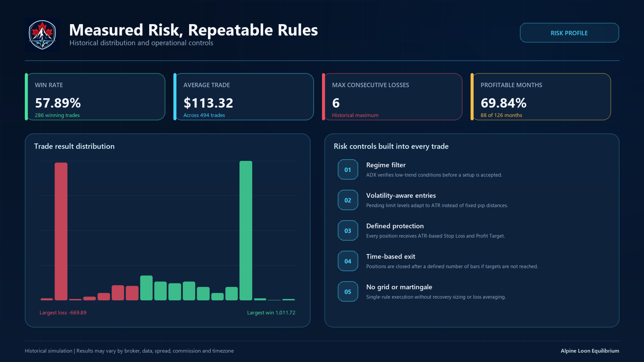
Task: Click 'Risk controls built into every trade' heading
Action: point(391,146)
